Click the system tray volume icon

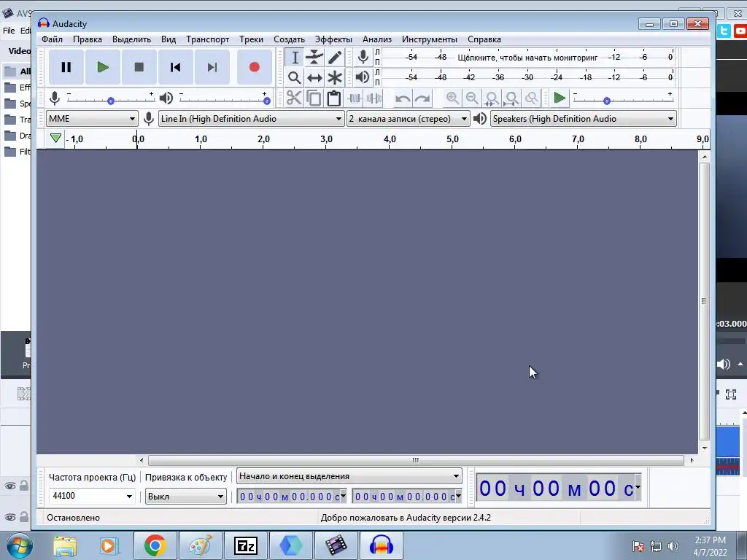[673, 546]
